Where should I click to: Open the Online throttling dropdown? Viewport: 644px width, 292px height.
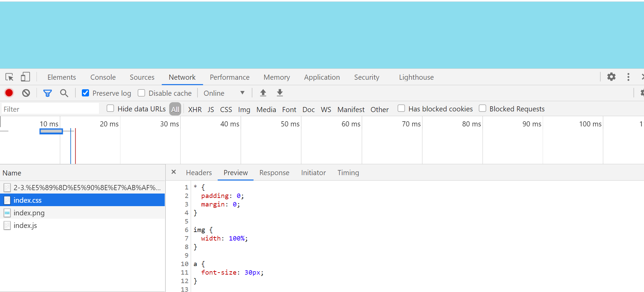click(x=224, y=93)
